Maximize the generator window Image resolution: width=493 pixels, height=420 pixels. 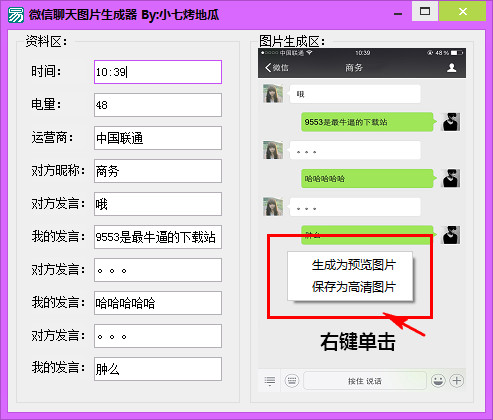[x=425, y=11]
